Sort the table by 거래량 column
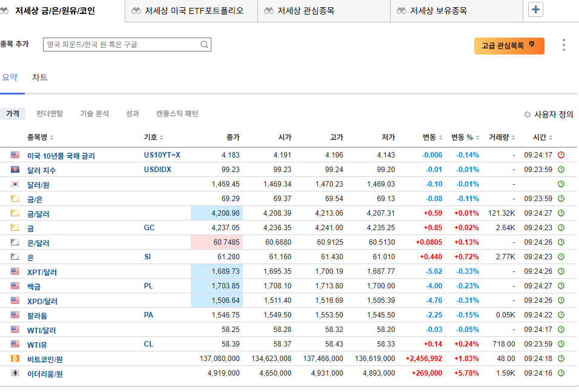The width and height of the screenshot is (579, 392). point(503,138)
